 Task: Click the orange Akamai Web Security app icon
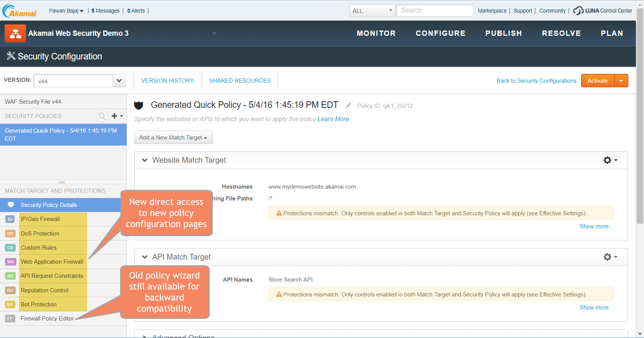15,34
